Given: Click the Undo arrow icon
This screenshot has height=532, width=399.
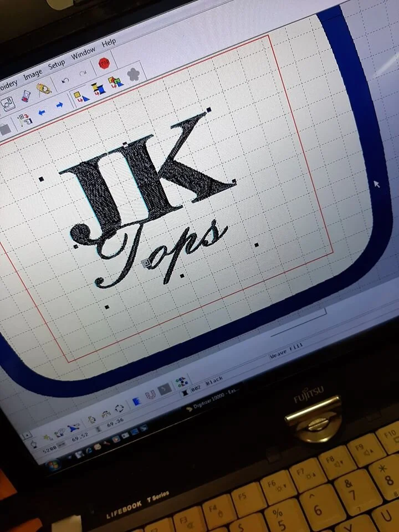Looking at the screenshot, I should coord(65,81).
